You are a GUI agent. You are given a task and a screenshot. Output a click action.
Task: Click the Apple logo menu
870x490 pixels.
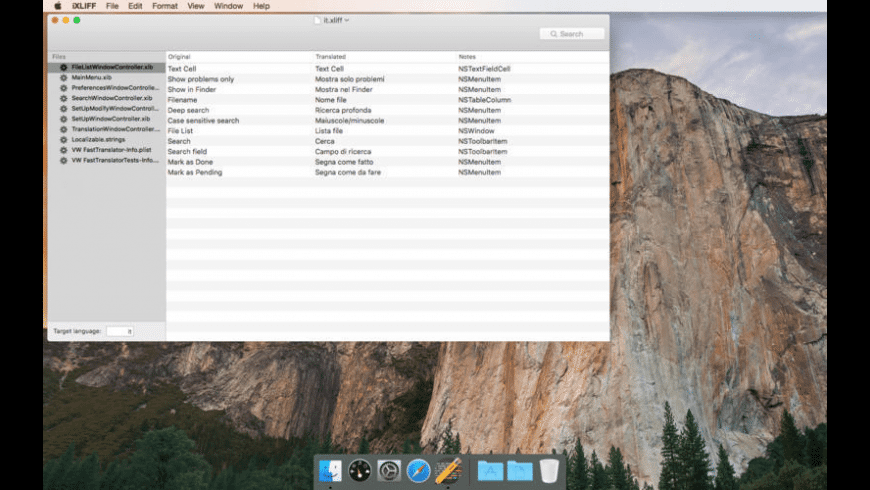pos(58,6)
